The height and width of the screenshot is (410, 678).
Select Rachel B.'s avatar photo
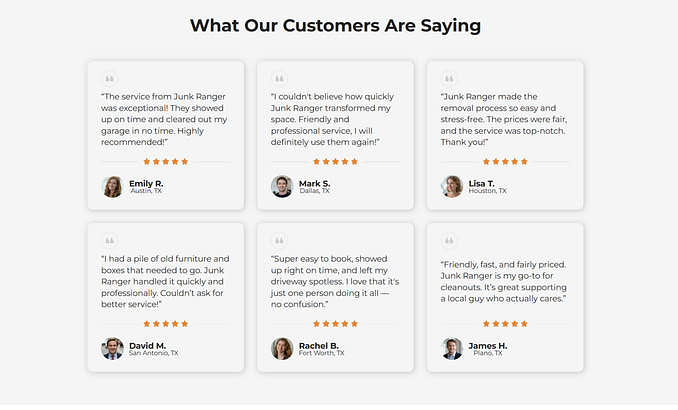282,349
